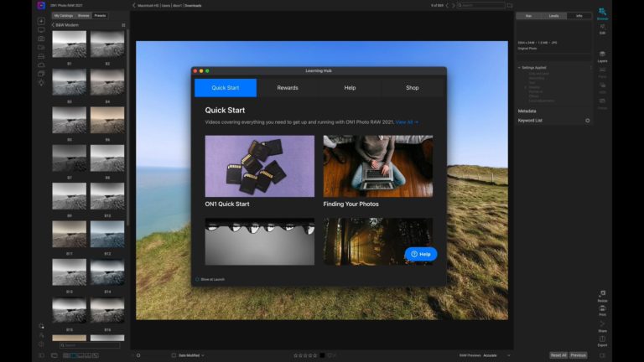644x362 pixels.
Task: Open the Date Modified sort dropdown
Action: pos(191,355)
